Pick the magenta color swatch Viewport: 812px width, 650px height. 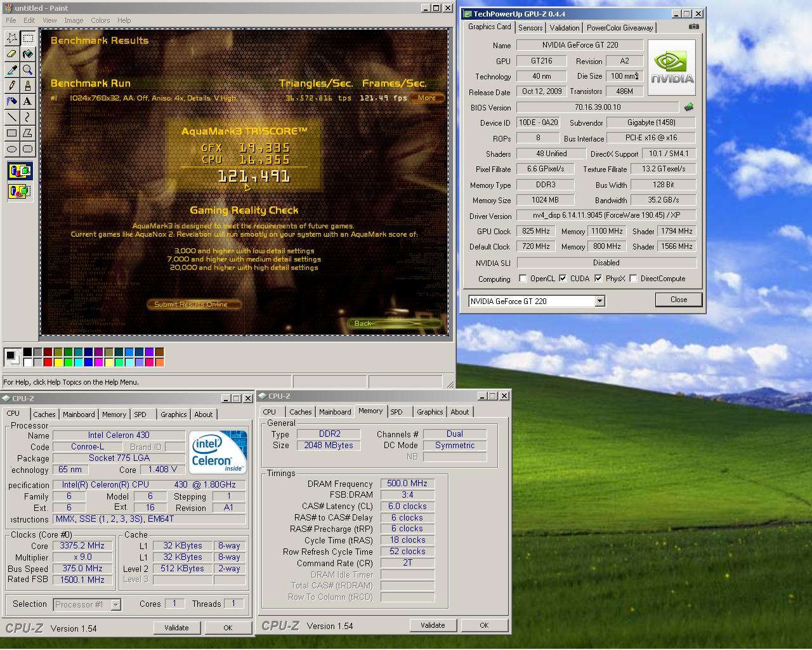[x=98, y=362]
